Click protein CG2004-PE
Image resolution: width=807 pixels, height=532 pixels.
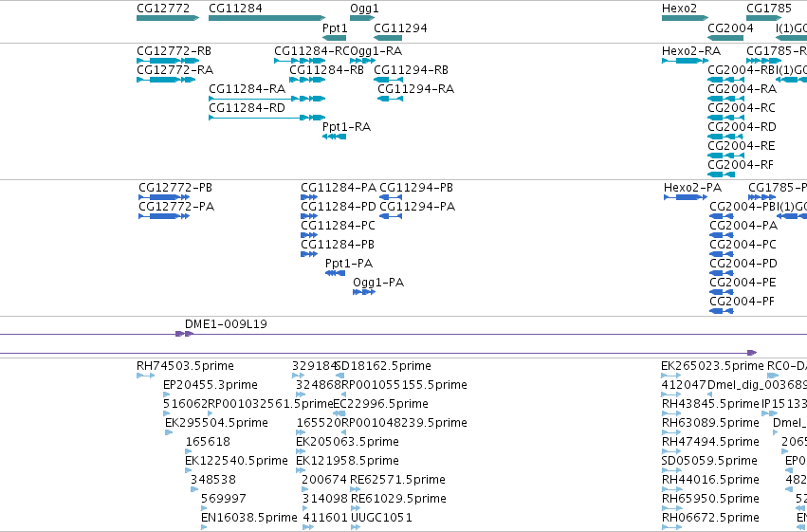pos(722,292)
